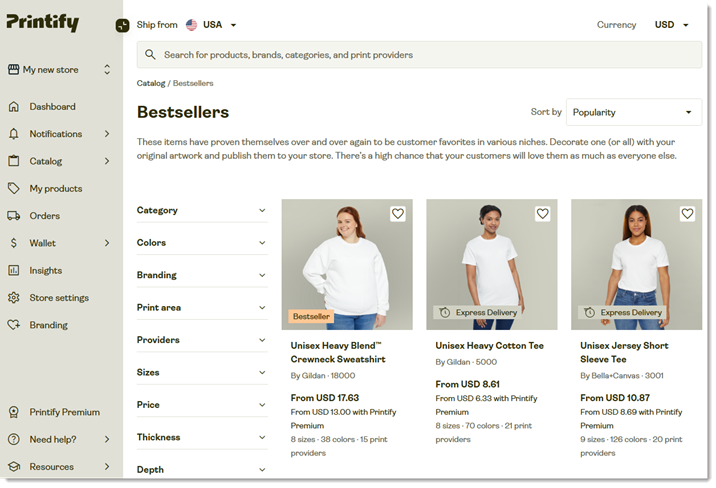
Task: Click the Insights chart icon
Action: click(x=14, y=270)
